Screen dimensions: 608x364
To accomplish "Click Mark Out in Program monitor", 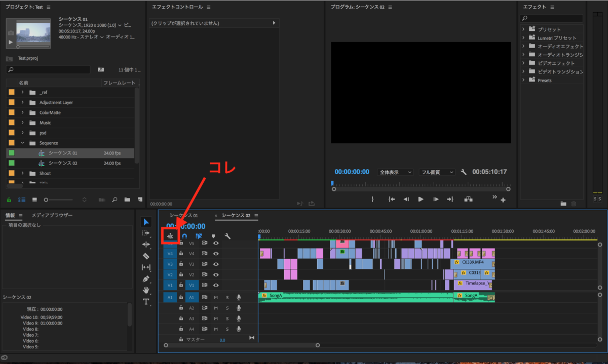I will pyautogui.click(x=372, y=199).
